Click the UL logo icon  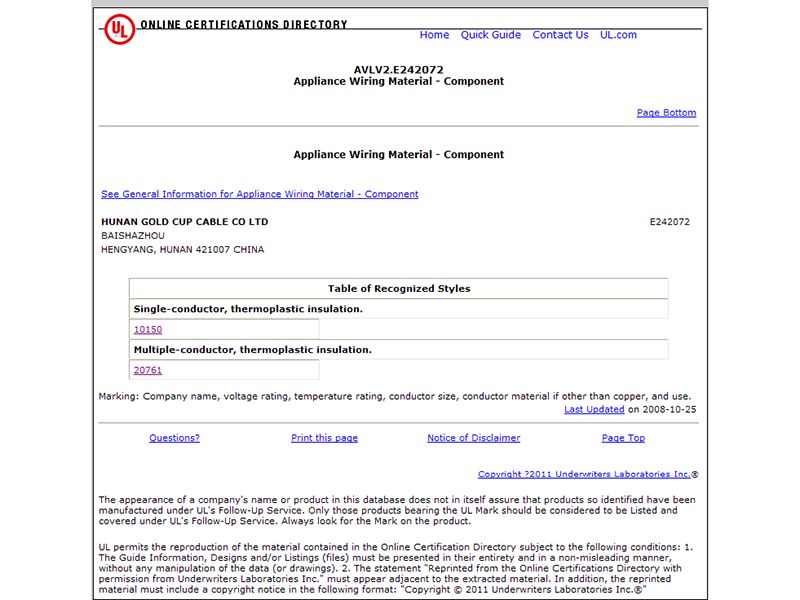coord(119,29)
